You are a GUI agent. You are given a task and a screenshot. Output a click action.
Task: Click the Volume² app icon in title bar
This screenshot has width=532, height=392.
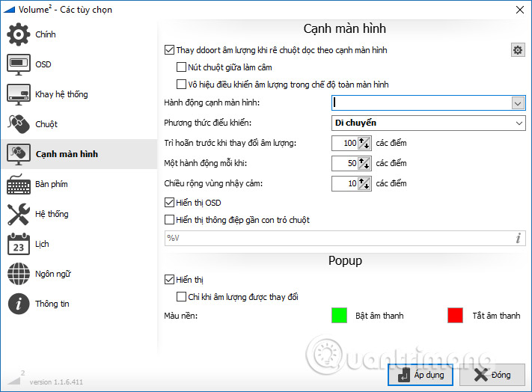(9, 10)
